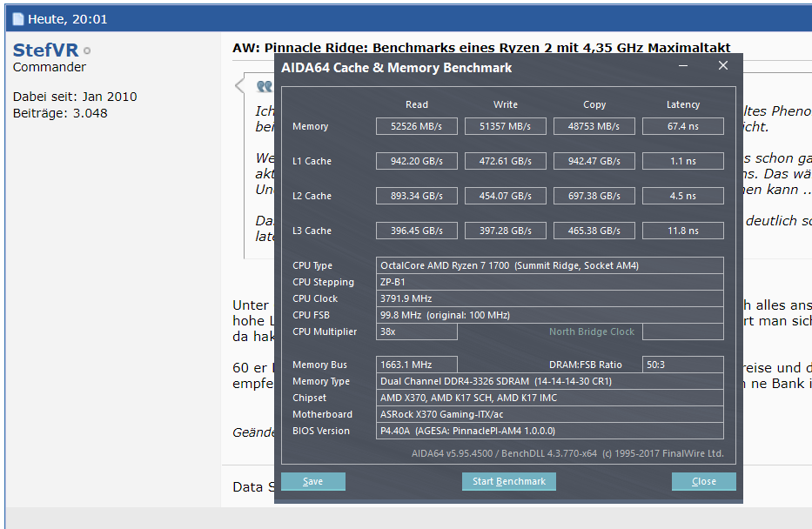Open StefVR user profile link
The height and width of the screenshot is (529, 812).
[x=45, y=50]
